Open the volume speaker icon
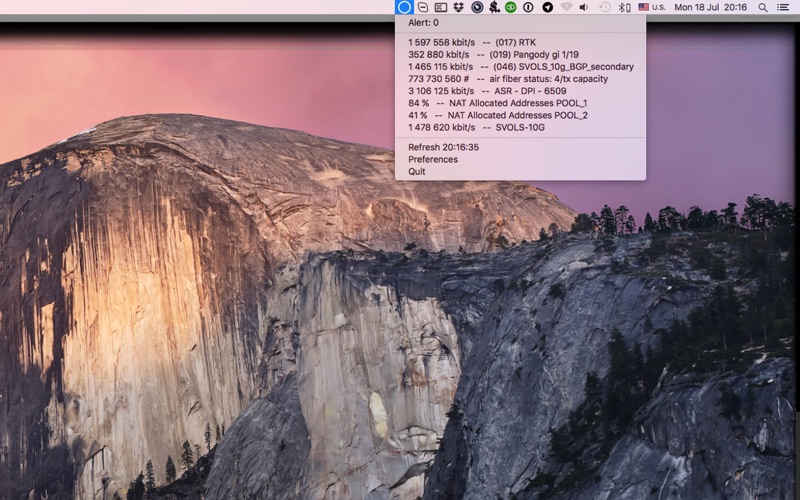 584,7
